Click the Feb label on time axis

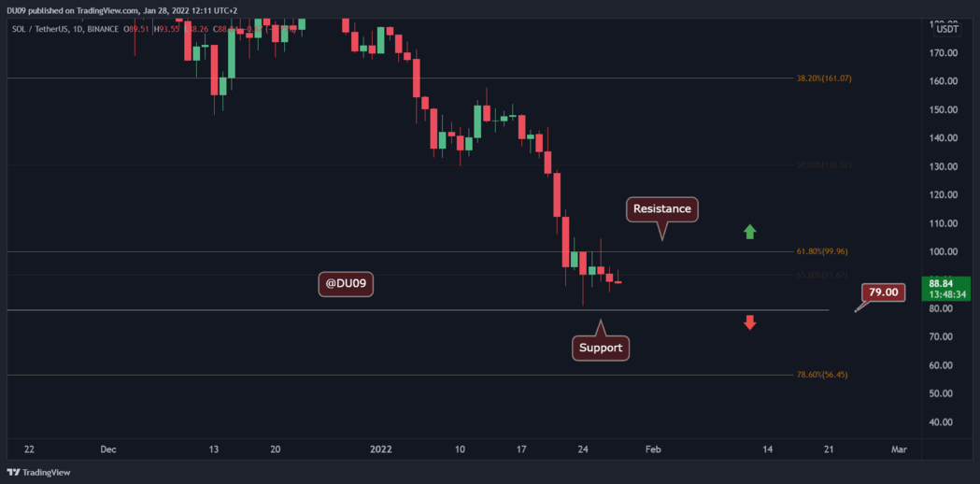pyautogui.click(x=652, y=449)
